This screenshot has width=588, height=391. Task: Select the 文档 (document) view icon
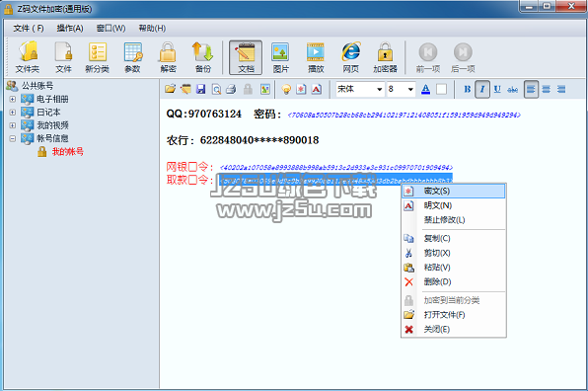click(x=246, y=57)
